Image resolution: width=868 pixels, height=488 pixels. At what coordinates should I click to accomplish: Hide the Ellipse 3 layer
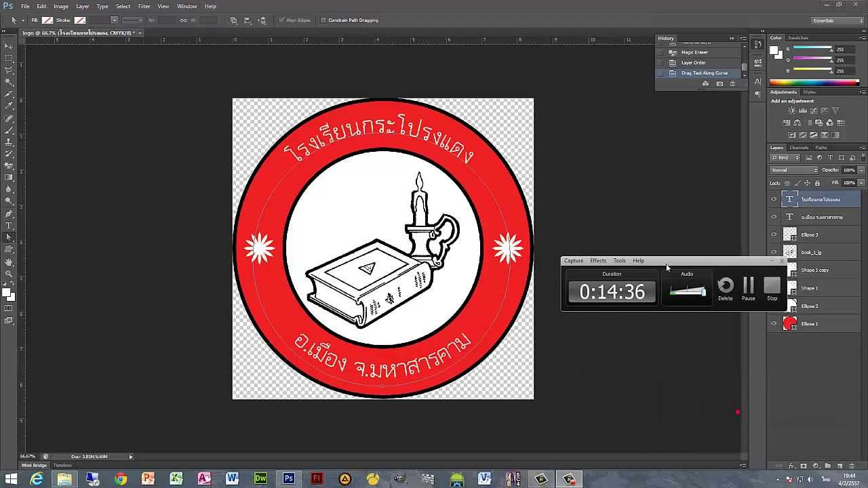tap(774, 235)
